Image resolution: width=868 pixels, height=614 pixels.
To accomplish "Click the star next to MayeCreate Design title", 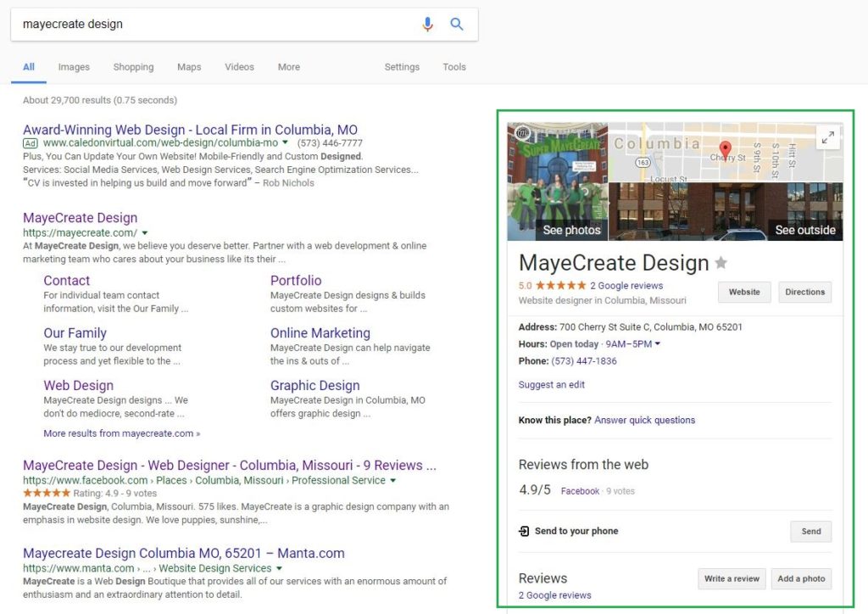I will [721, 263].
